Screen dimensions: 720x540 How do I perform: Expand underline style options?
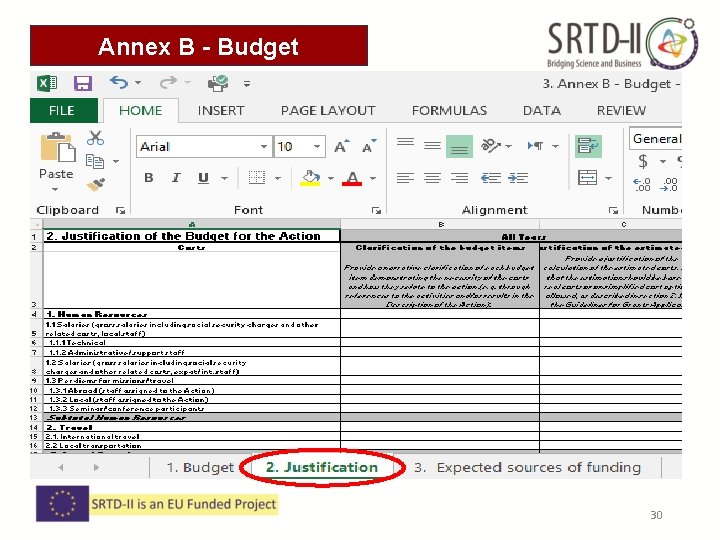click(224, 178)
